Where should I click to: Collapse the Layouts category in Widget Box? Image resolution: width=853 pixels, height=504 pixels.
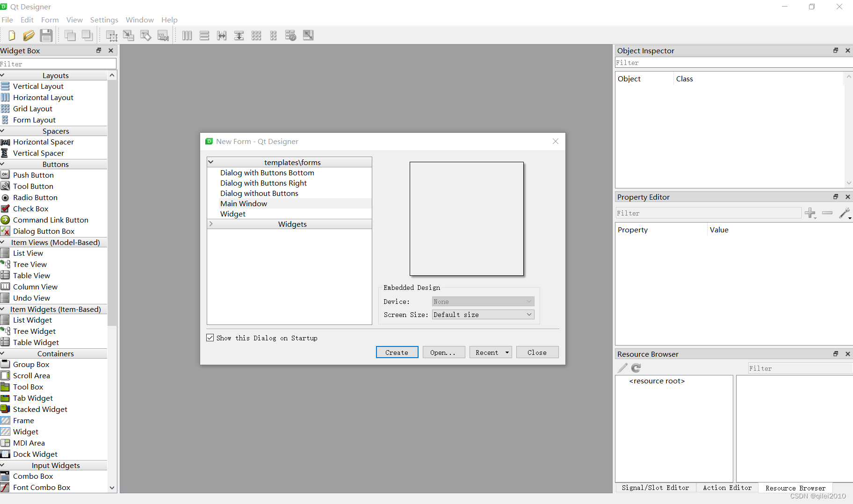[x=2, y=75]
